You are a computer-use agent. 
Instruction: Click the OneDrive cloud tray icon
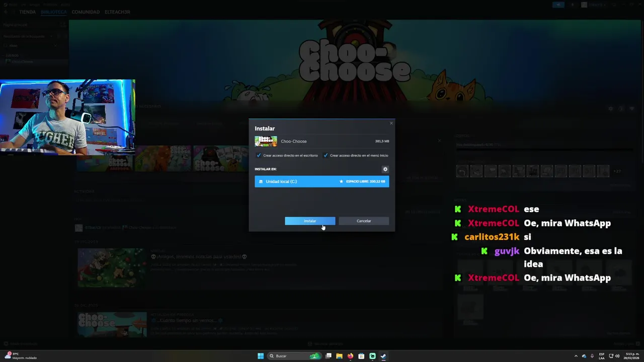584,356
